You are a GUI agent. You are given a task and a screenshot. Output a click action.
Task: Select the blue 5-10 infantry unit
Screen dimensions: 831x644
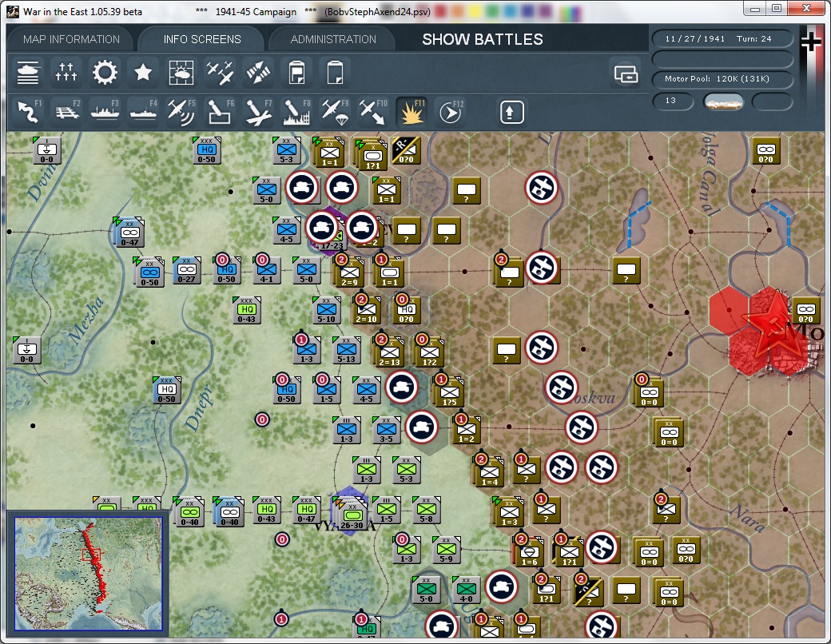point(327,311)
